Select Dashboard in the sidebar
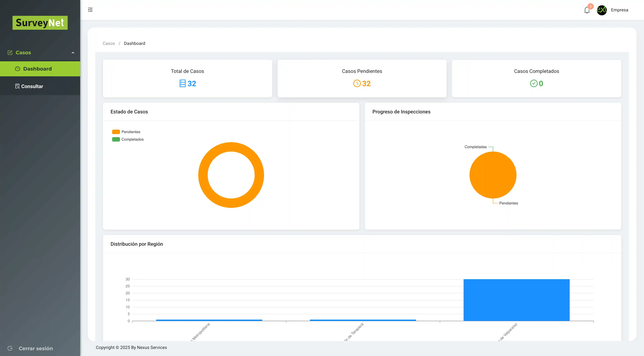Screen dimensions: 644x356 point(40,69)
